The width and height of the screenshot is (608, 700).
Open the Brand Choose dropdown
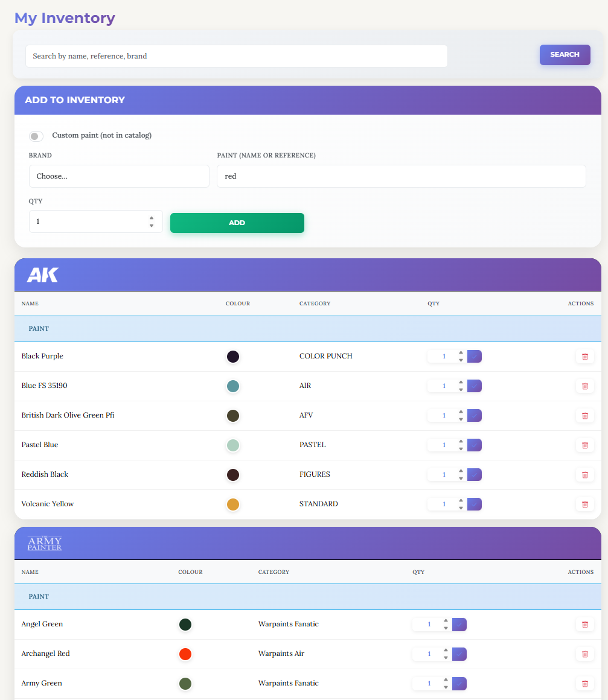pyautogui.click(x=119, y=176)
